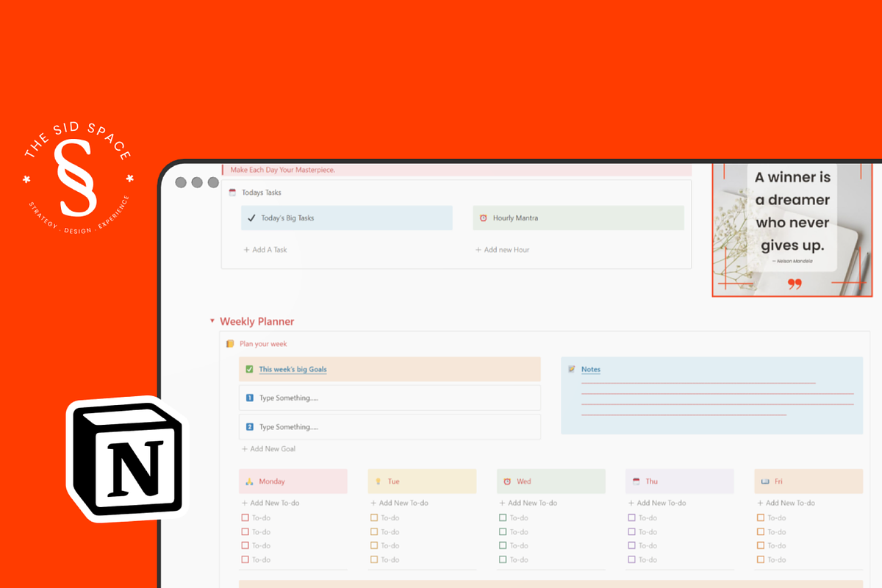Screen dimensions: 882x588
Task: Click the Todays Tasks label
Action: (x=262, y=193)
